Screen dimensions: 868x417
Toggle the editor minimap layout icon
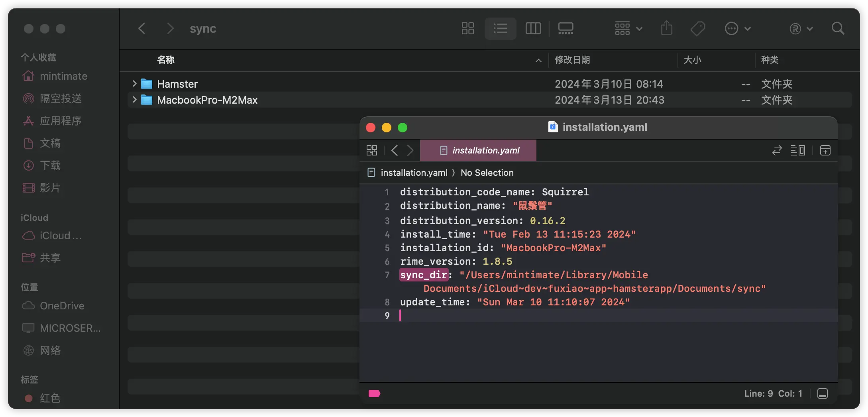(x=798, y=150)
